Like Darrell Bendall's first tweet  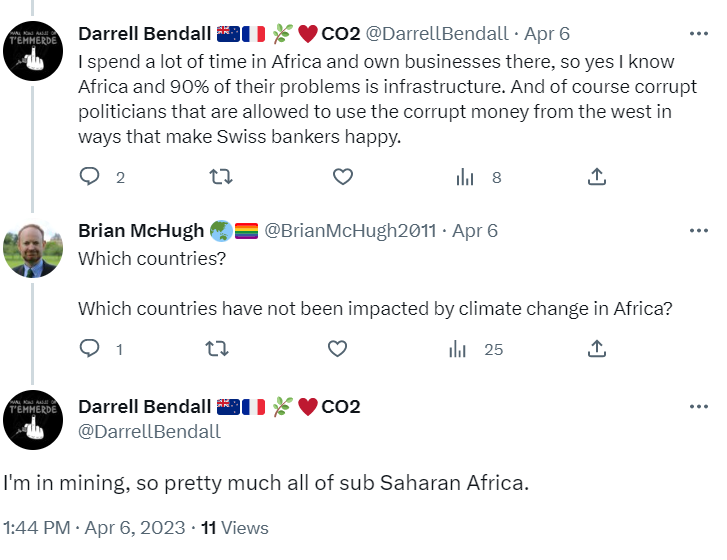[343, 177]
